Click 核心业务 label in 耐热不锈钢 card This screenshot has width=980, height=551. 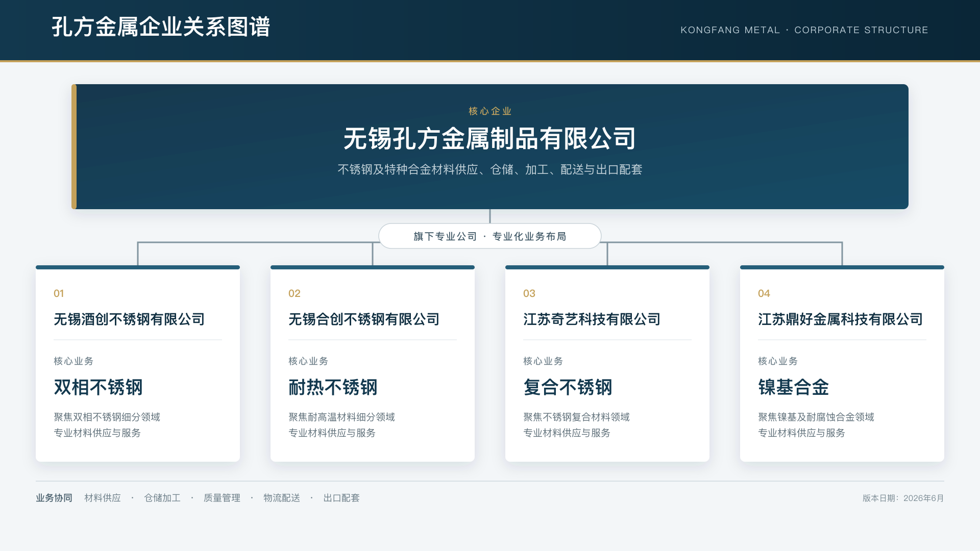coord(308,361)
